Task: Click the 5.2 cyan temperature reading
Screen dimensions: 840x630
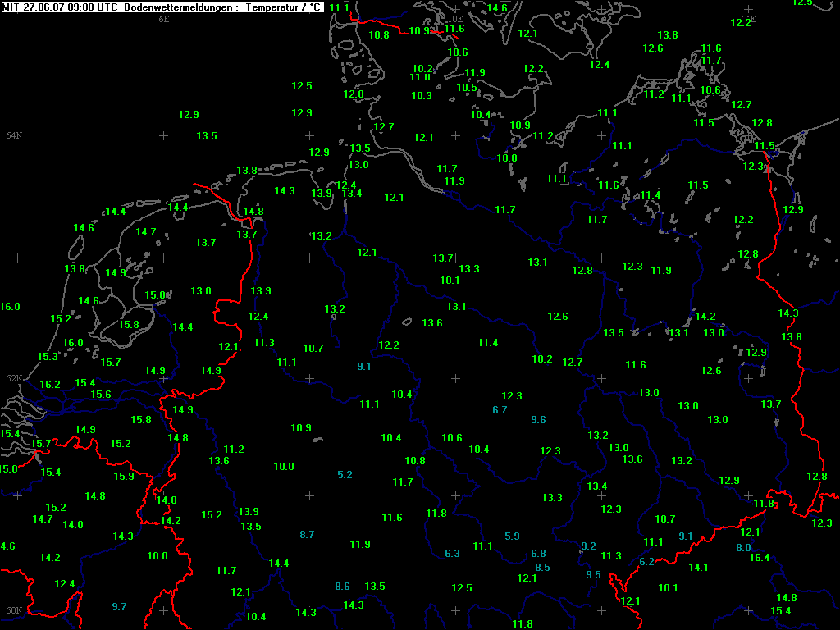Action: (345, 475)
